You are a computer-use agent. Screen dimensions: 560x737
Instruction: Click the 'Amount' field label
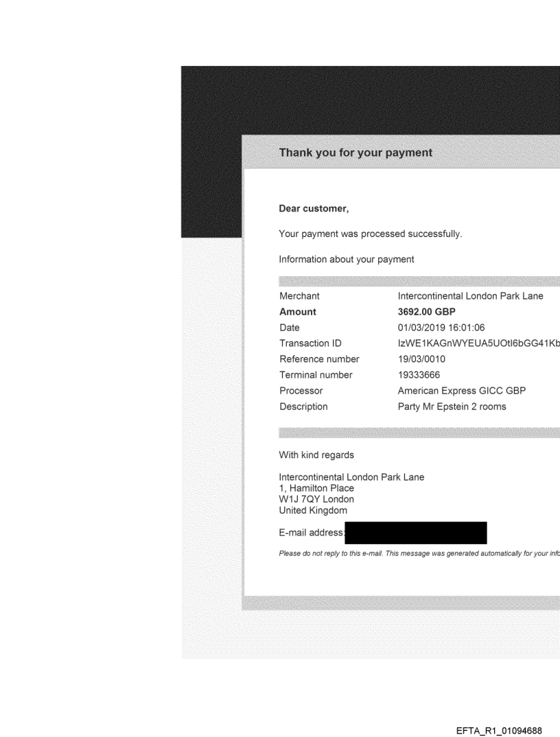[x=298, y=312]
